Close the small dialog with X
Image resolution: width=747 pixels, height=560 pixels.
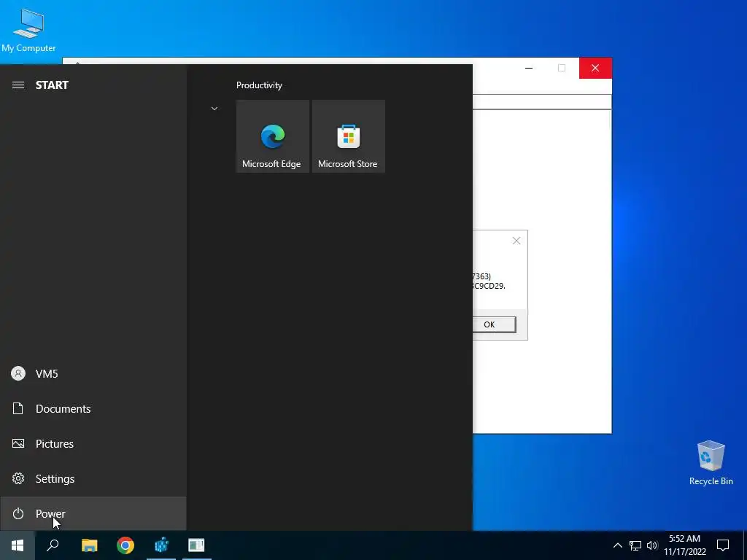[x=516, y=241]
